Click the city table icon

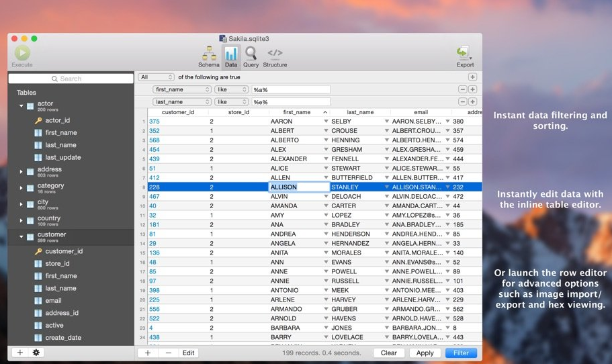click(x=30, y=204)
